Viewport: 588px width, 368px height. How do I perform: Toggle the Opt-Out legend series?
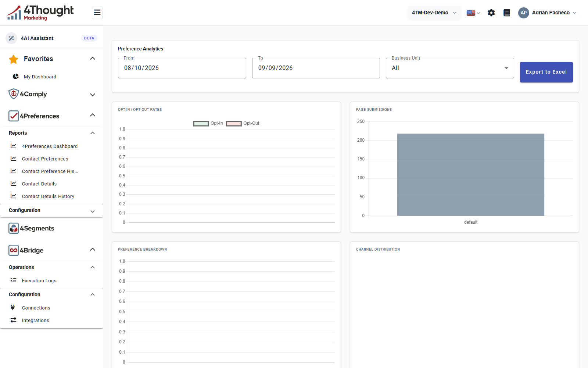coord(243,123)
